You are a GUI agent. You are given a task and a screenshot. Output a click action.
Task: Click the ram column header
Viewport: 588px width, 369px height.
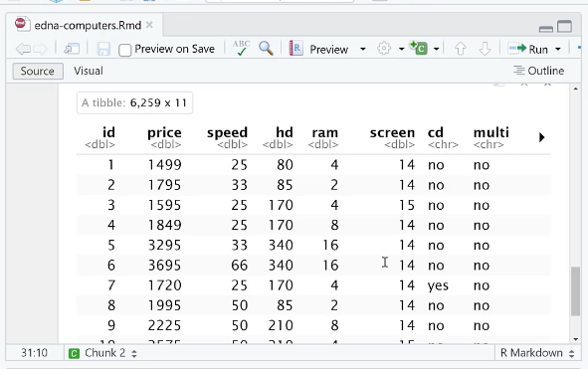[x=324, y=132]
